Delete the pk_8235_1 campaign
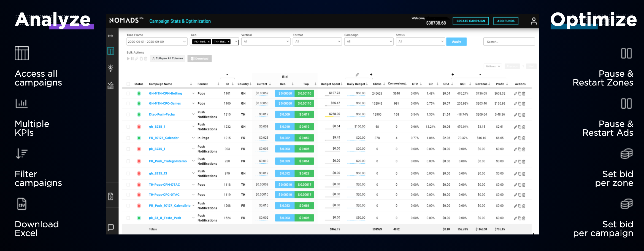Screen dimensions: 644x251 524,149
